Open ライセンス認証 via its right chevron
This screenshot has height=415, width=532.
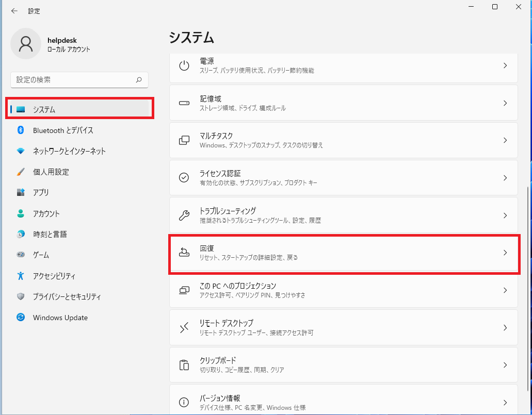[505, 178]
